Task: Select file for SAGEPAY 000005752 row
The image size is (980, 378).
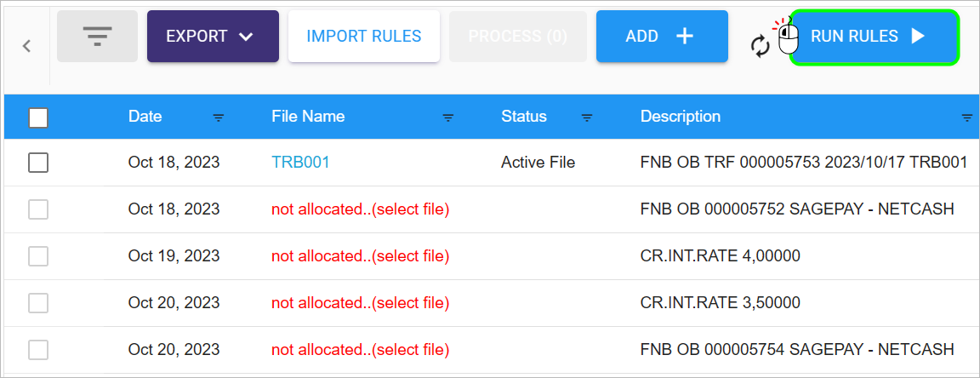Action: (360, 209)
